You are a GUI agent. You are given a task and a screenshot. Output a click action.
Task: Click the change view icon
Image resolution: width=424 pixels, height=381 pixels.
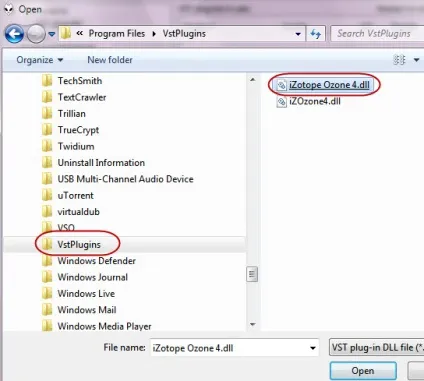coord(400,60)
